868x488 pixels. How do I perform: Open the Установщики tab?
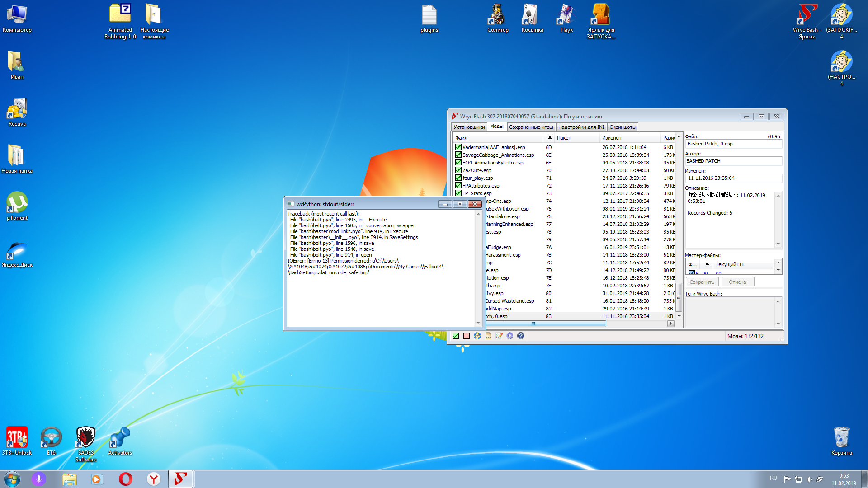[x=469, y=127]
